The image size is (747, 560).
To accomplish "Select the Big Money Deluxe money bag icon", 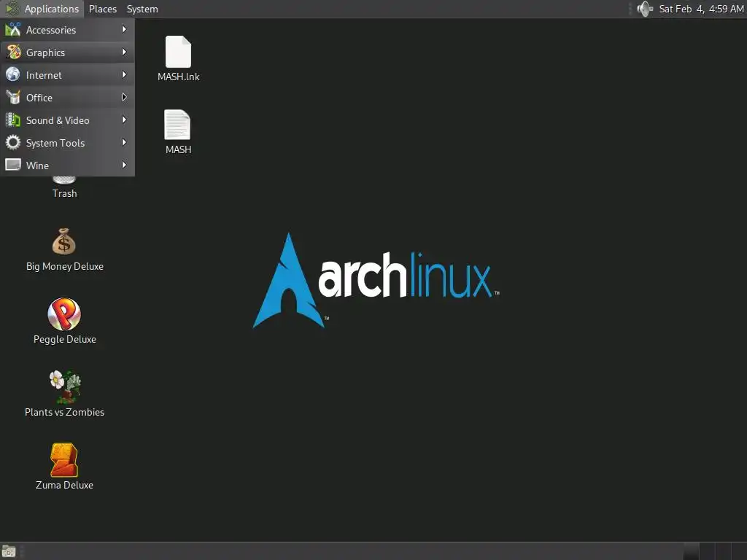I will click(x=64, y=241).
